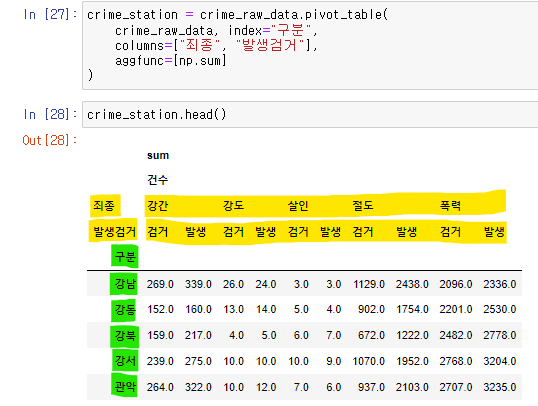Image resolution: width=538 pixels, height=406 pixels.
Task: Click the 2336.0 cell in 강남 row
Action: (x=500, y=284)
